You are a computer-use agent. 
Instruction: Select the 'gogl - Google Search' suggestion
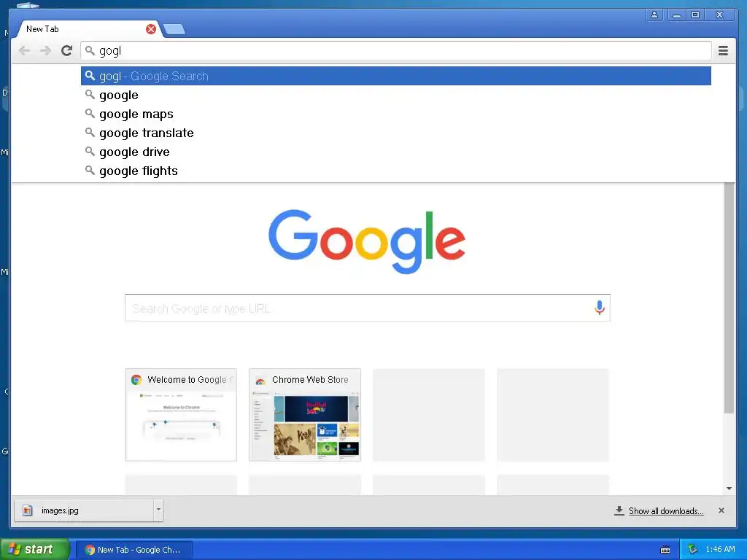coord(396,76)
